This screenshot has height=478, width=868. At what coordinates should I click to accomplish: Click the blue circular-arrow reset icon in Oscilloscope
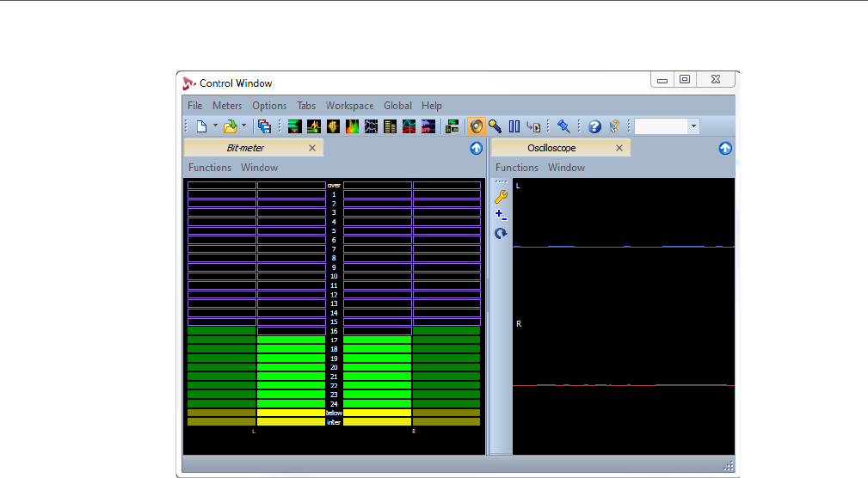click(x=501, y=233)
